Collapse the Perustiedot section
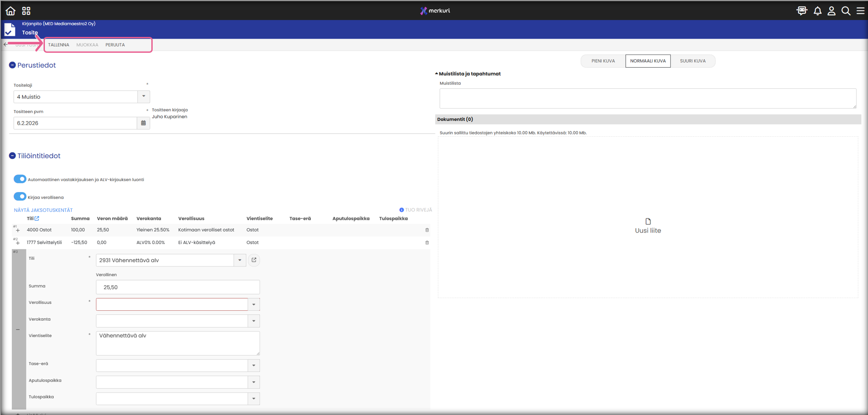This screenshot has height=415, width=868. (12, 65)
